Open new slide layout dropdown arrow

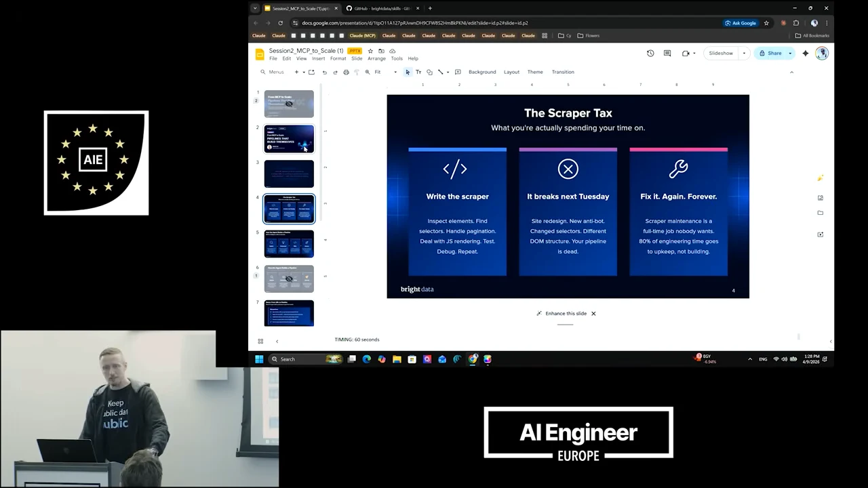tap(303, 72)
